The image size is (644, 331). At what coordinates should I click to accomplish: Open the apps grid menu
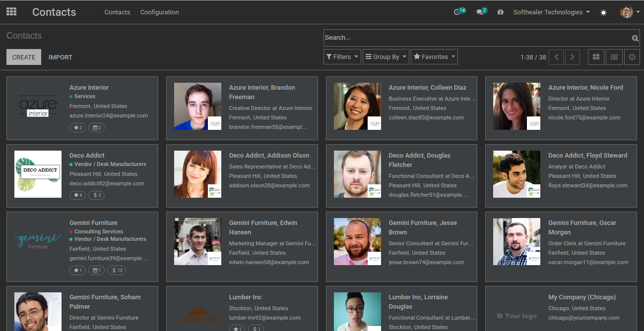[x=11, y=11]
